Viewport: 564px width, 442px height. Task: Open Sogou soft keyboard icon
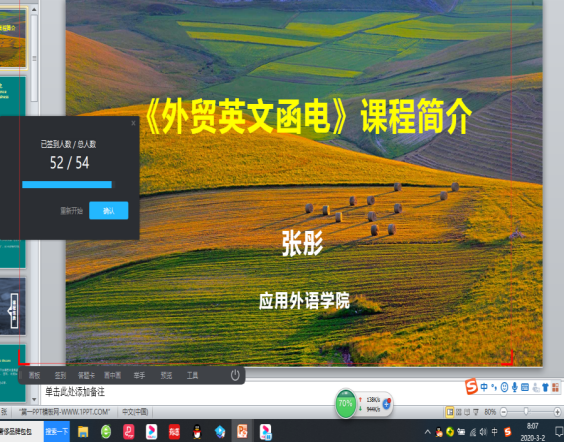point(525,387)
